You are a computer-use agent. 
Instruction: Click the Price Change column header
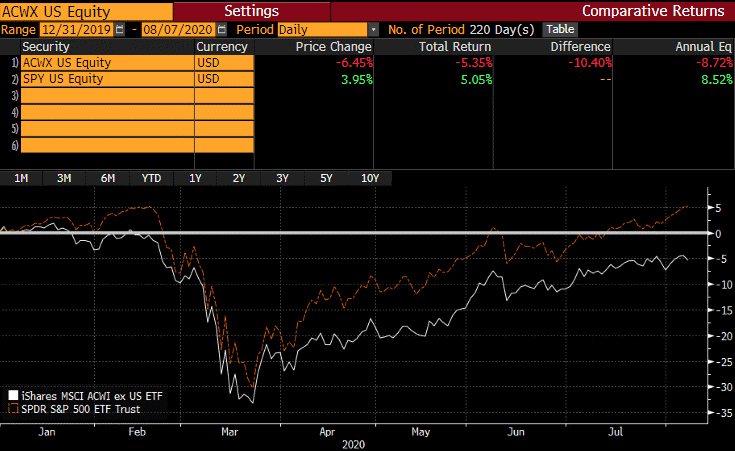tap(333, 47)
